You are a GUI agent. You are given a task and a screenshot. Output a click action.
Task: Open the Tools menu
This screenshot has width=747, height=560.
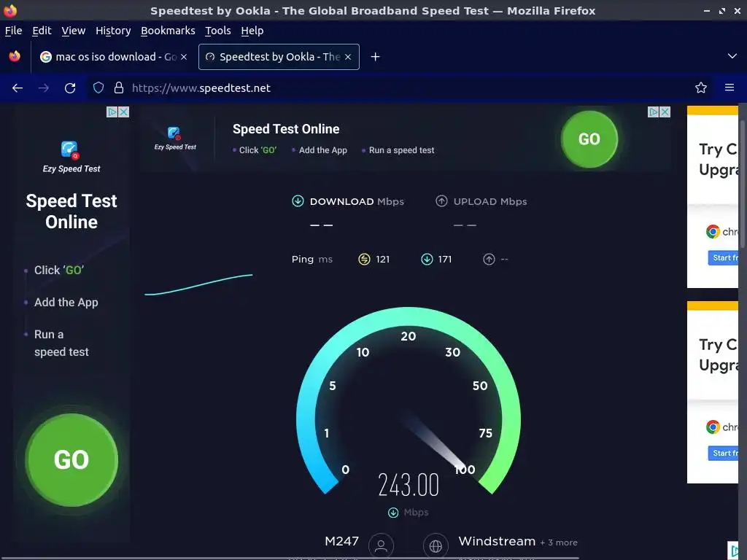(217, 31)
